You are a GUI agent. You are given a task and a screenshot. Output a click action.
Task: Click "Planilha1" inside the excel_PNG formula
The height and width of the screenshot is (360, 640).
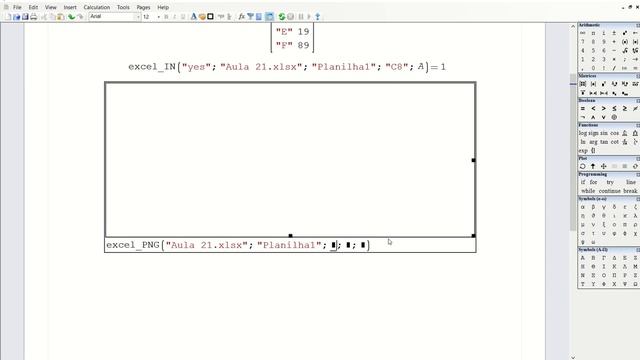289,245
